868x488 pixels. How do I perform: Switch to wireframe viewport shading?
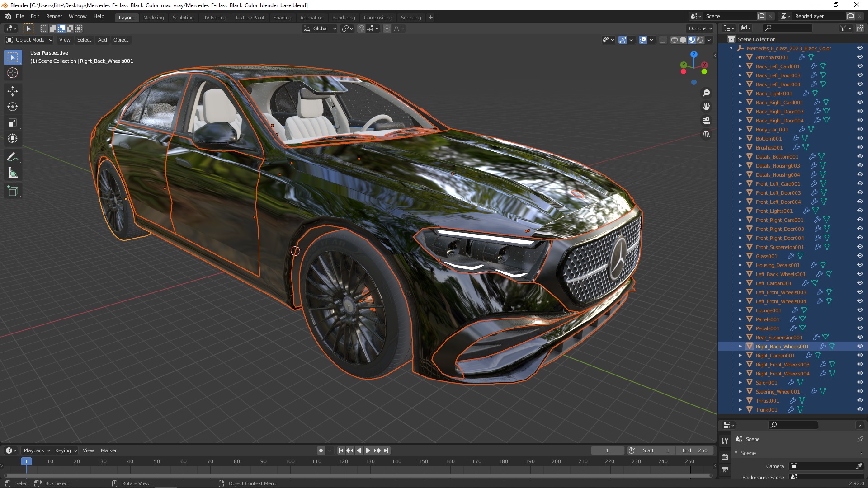(x=675, y=40)
